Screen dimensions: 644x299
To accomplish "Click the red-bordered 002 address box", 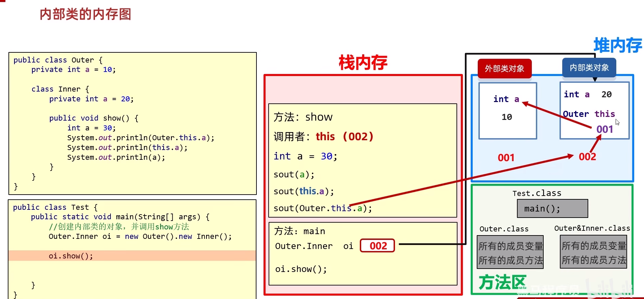I will pyautogui.click(x=377, y=246).
